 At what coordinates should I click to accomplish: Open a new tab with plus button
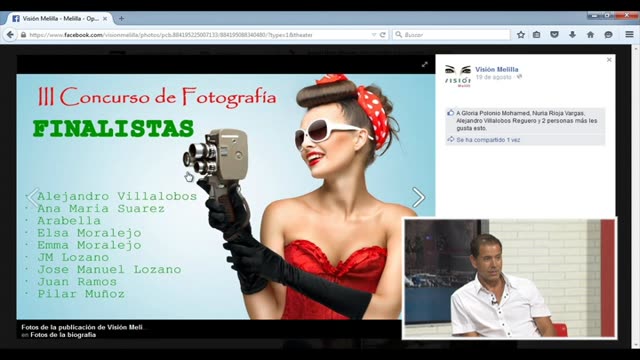[121, 18]
